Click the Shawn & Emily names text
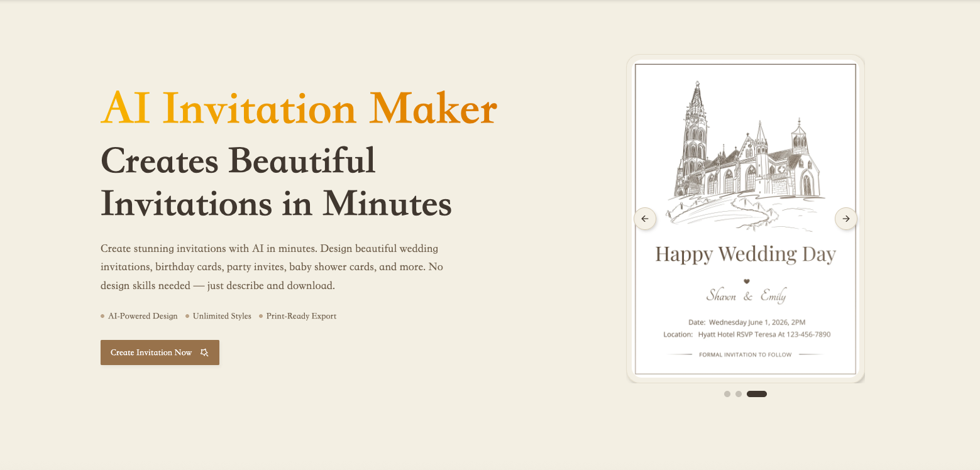 (746, 296)
